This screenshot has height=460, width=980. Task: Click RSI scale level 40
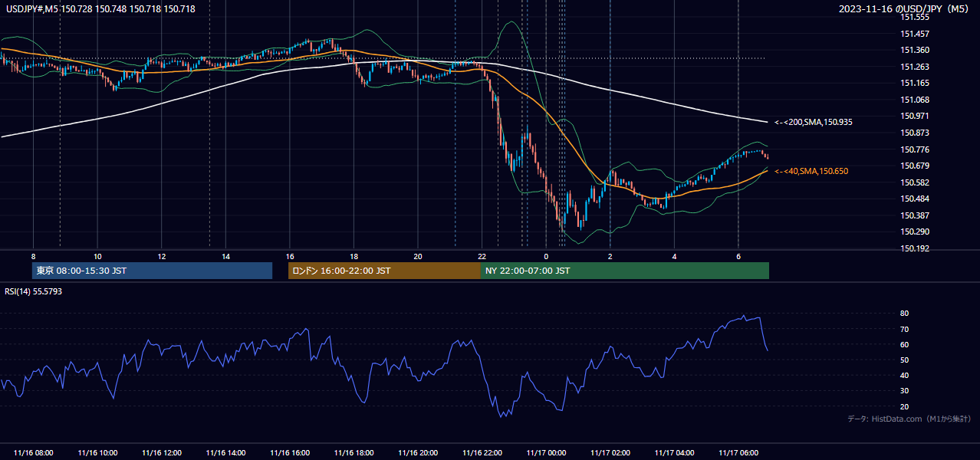pos(905,375)
